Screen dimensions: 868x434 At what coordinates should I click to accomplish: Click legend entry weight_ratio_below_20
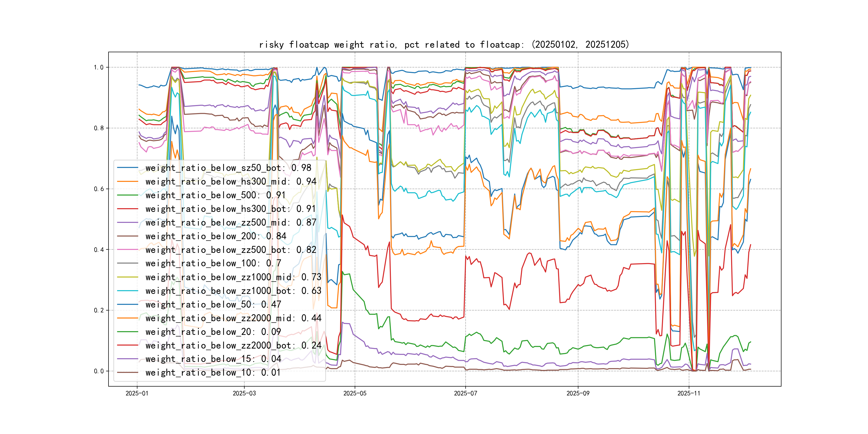[x=213, y=332]
